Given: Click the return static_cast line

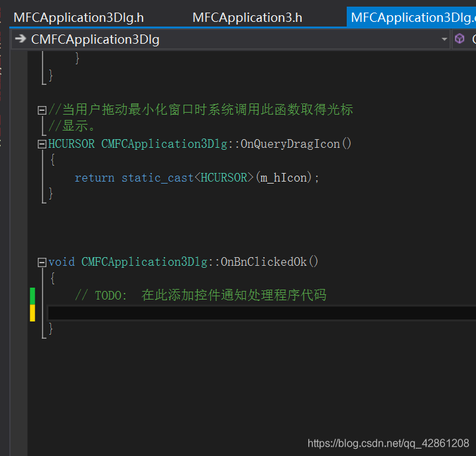Looking at the screenshot, I should pos(197,178).
